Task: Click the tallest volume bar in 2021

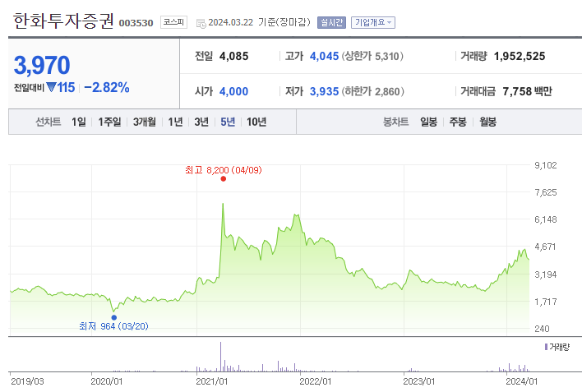Action: [221, 357]
